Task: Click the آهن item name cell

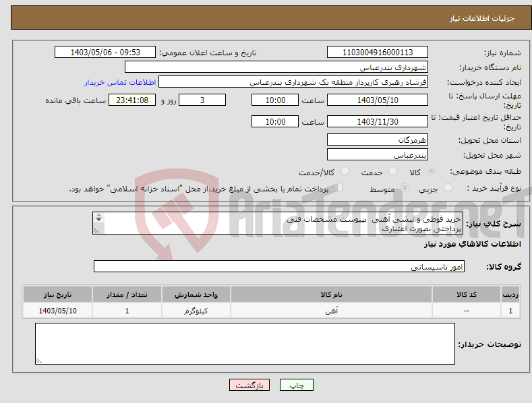Action: tap(331, 311)
